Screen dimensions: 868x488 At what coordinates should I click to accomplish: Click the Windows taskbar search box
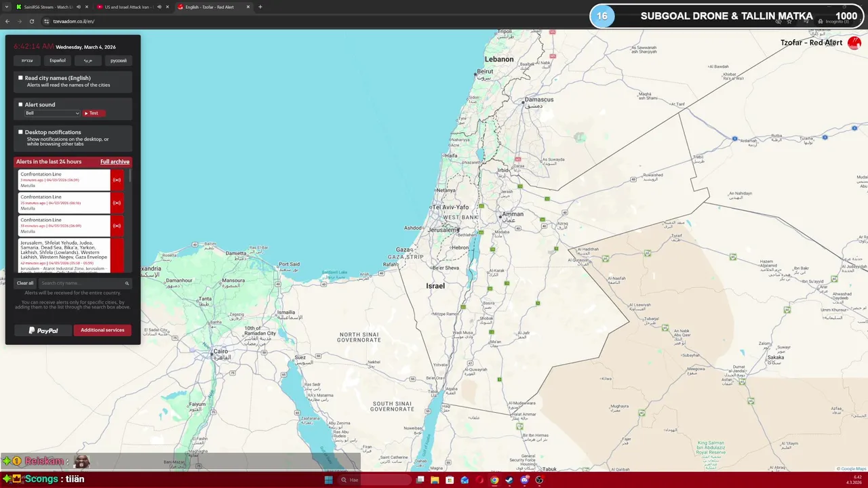tap(376, 480)
